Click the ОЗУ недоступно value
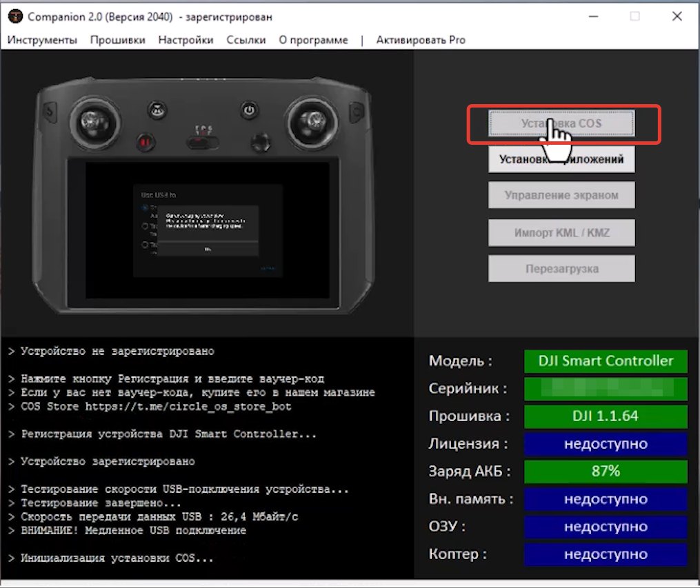 pos(606,527)
